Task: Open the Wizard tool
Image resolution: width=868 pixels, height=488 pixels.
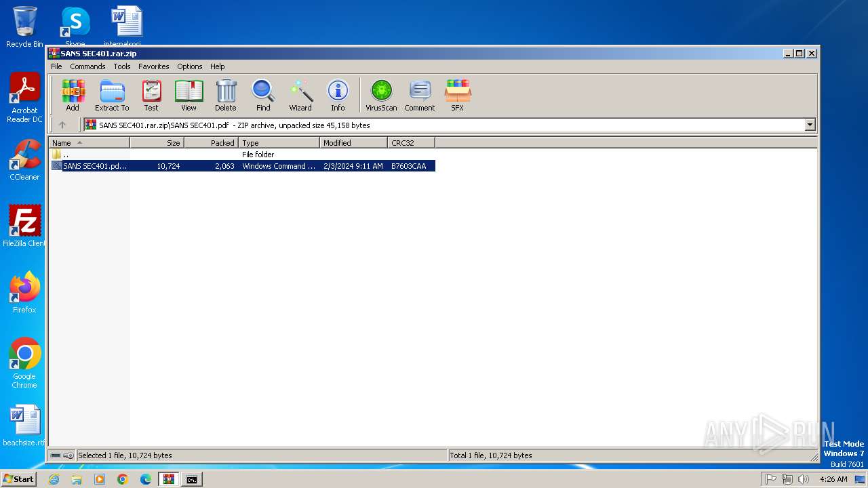Action: click(x=300, y=95)
